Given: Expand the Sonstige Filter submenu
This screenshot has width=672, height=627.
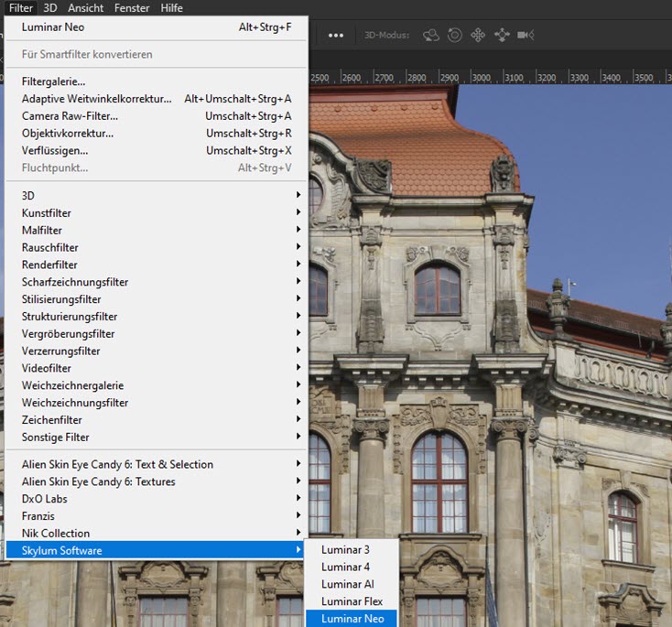Looking at the screenshot, I should point(157,438).
